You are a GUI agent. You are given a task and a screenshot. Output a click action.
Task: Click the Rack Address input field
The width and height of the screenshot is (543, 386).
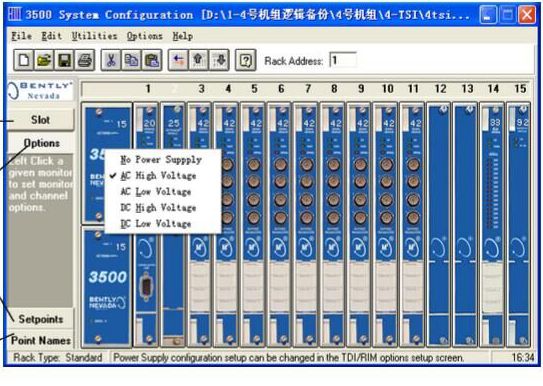pyautogui.click(x=343, y=61)
